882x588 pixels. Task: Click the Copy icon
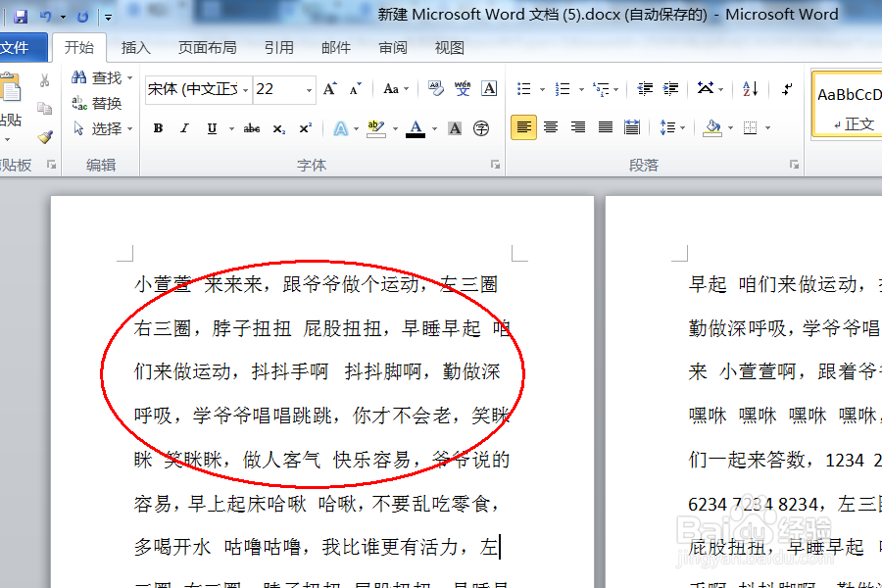(44, 108)
